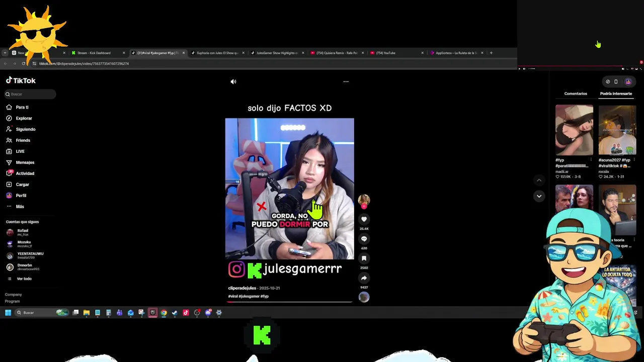Screen dimensions: 644x362
Task: Click the Program footer link
Action: [x=12, y=301]
